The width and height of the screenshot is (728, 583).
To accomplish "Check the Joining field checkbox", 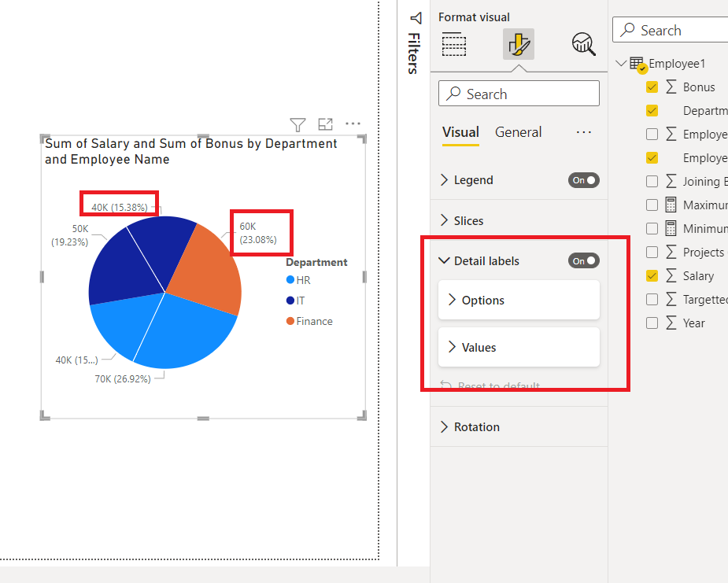I will coord(652,182).
